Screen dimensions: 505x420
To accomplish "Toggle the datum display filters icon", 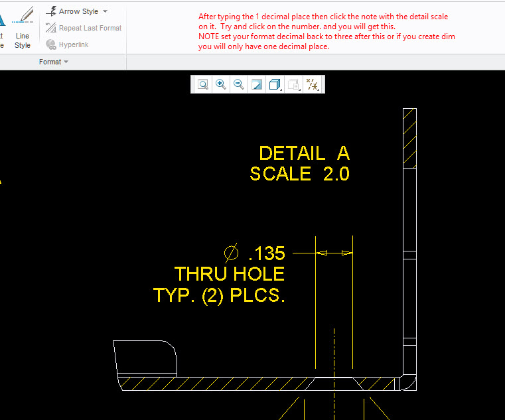I will click(312, 85).
